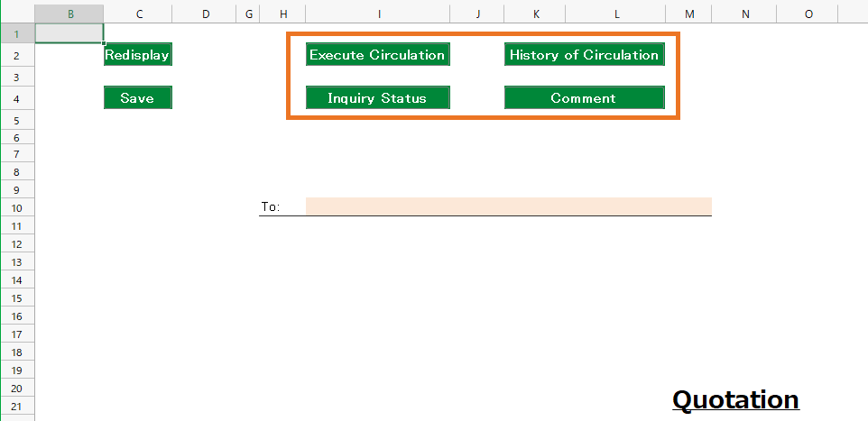Select column L header
Viewport: 868px width, 421px height.
pos(617,14)
